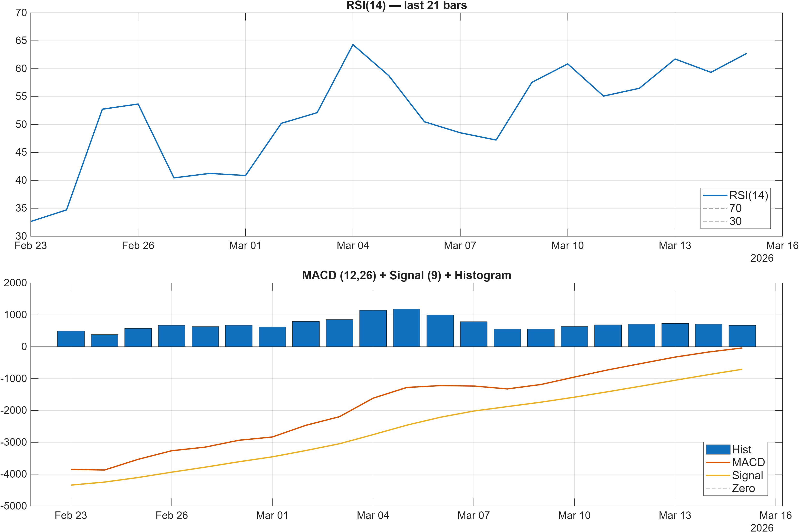Click the 40 tick label on the RSI y-axis
The height and width of the screenshot is (532, 799).
pos(21,180)
